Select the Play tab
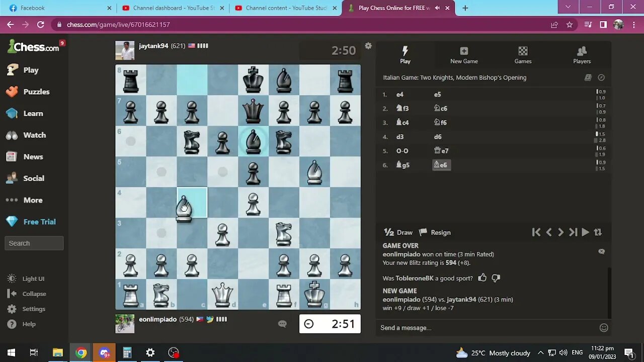Screen dimensions: 644x362 pyautogui.click(x=405, y=55)
